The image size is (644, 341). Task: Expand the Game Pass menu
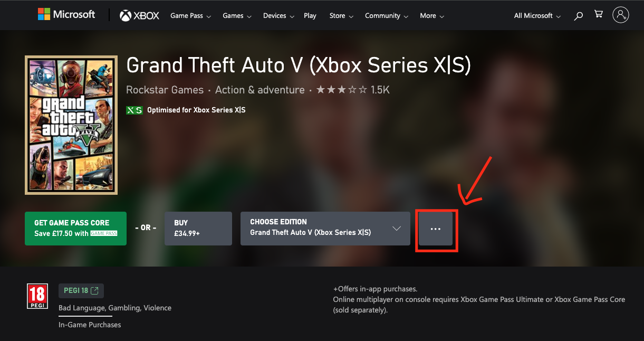coord(190,16)
